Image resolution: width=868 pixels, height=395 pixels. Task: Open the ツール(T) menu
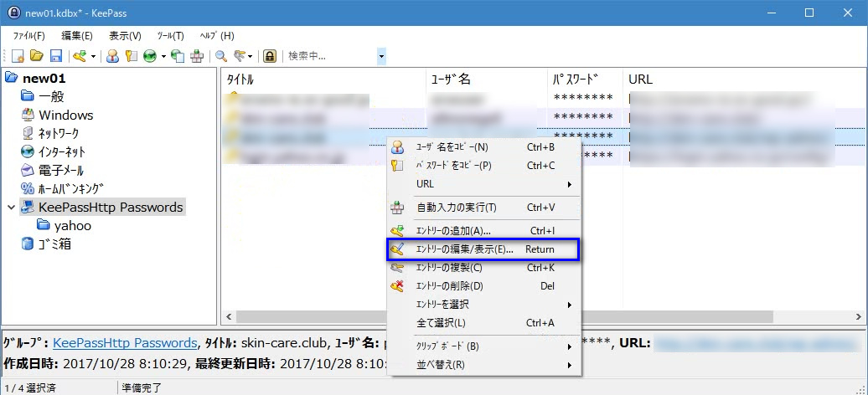[x=170, y=36]
